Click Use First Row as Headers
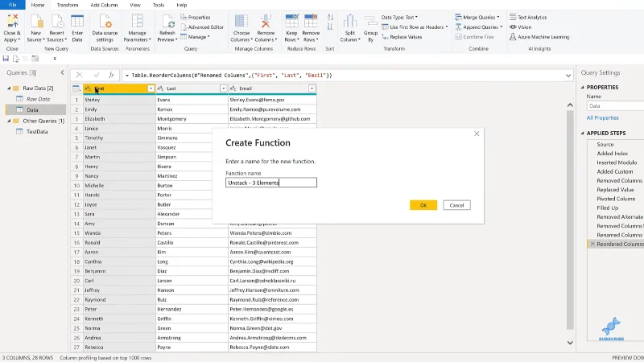The height and width of the screenshot is (362, 644). tap(415, 27)
